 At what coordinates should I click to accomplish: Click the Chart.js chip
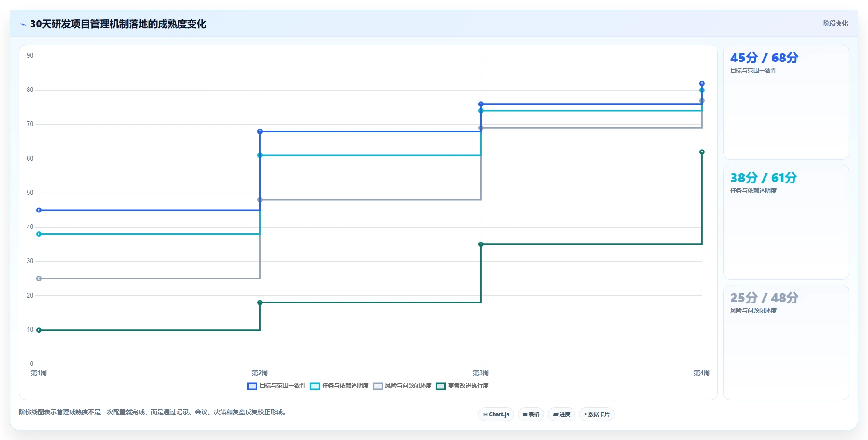496,414
